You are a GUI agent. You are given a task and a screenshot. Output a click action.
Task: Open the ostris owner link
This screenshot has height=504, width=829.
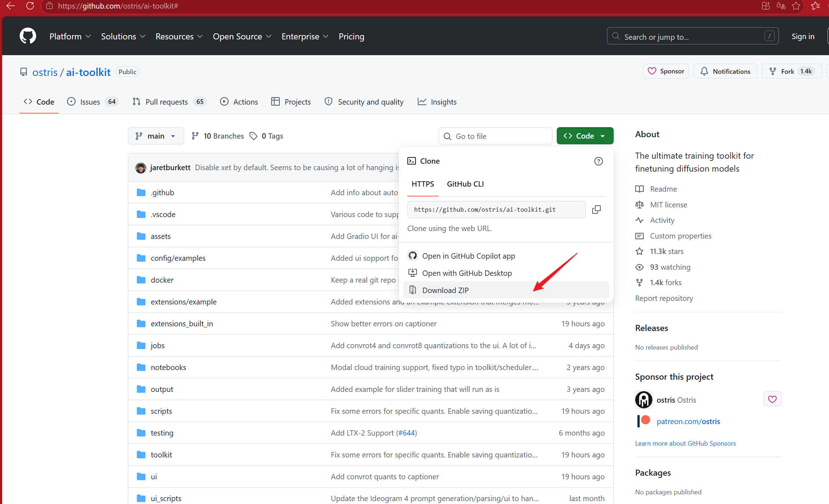[x=45, y=72]
